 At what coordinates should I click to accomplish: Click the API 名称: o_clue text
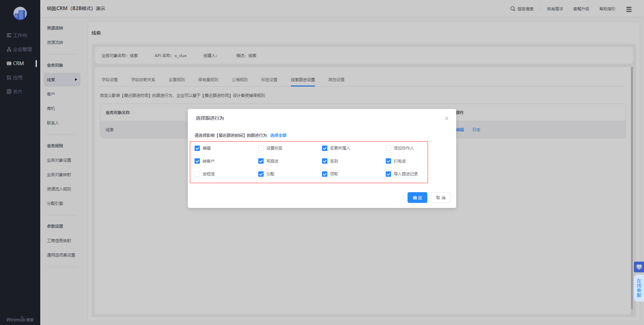[170, 56]
